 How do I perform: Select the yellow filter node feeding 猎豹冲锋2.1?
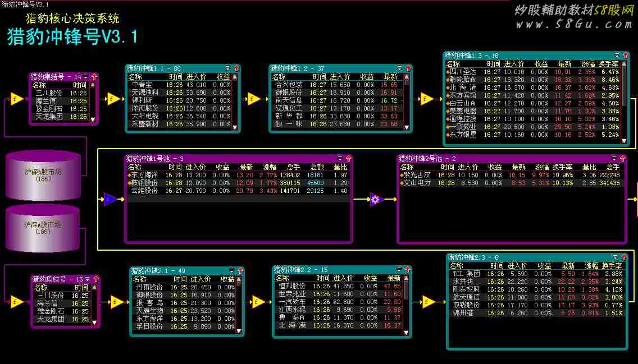click(116, 302)
